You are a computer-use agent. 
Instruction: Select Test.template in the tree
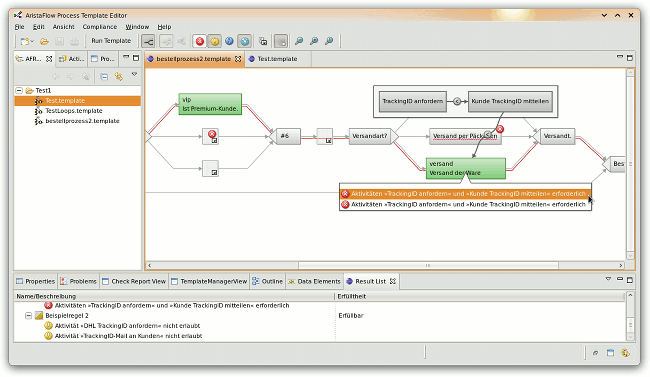point(65,100)
